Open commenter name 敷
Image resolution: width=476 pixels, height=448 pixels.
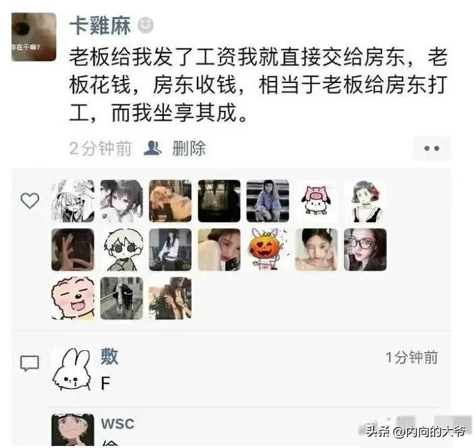pos(110,356)
